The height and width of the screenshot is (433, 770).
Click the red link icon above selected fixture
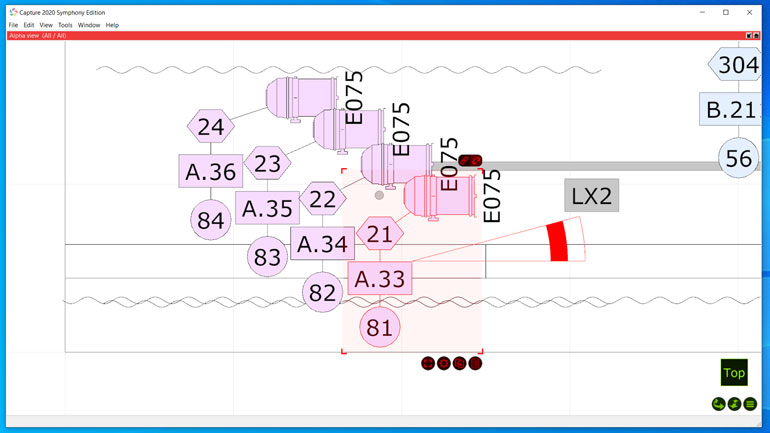[470, 160]
